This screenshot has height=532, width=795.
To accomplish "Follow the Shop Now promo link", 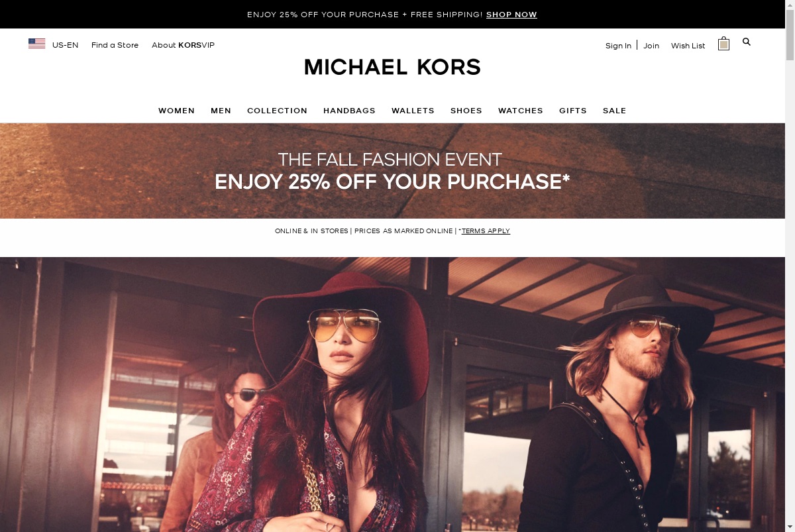I will point(511,15).
